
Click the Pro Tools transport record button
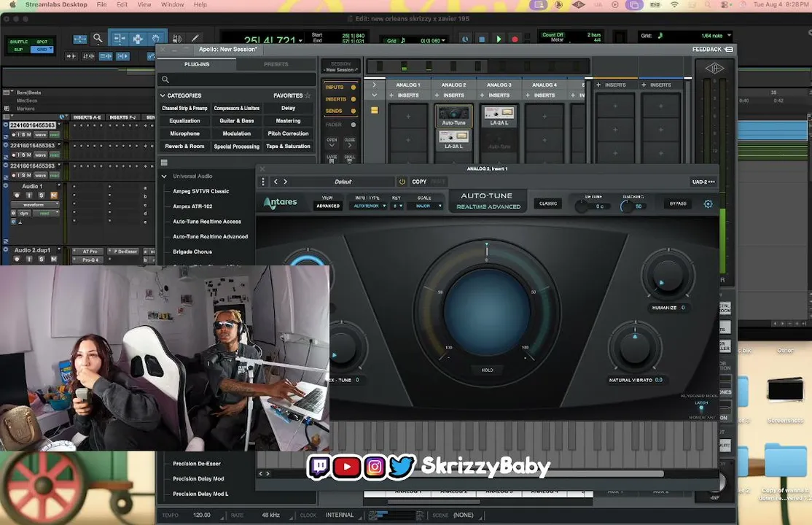(x=515, y=39)
